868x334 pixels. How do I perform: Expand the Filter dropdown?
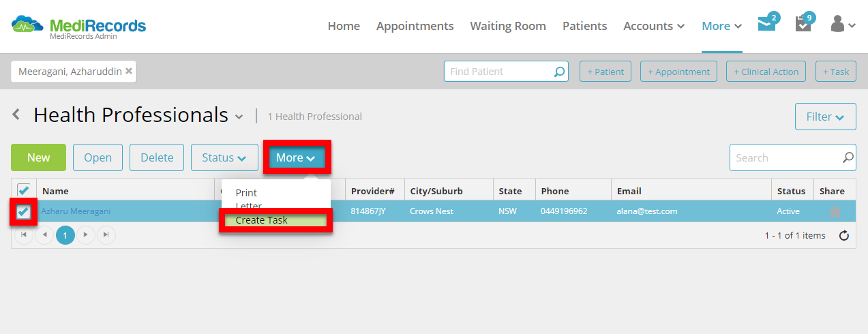click(x=825, y=117)
